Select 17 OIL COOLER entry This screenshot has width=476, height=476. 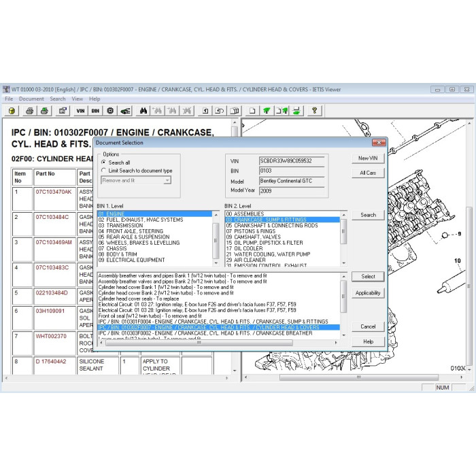283,249
